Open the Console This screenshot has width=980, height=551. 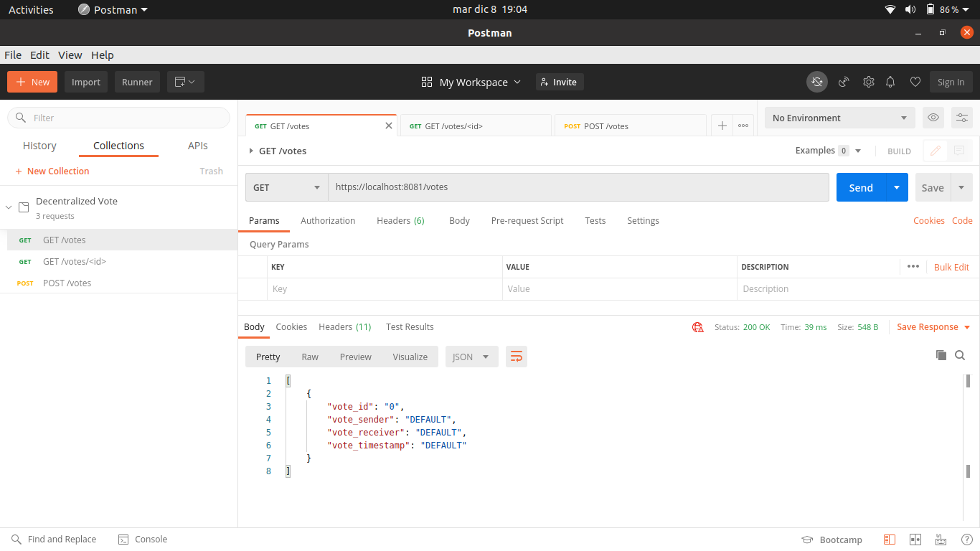coord(143,540)
